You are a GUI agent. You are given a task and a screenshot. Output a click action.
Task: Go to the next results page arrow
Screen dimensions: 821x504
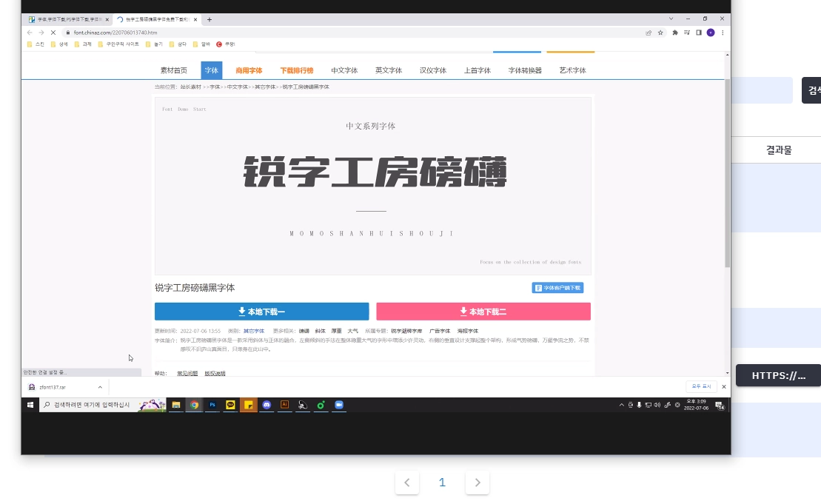pyautogui.click(x=477, y=483)
